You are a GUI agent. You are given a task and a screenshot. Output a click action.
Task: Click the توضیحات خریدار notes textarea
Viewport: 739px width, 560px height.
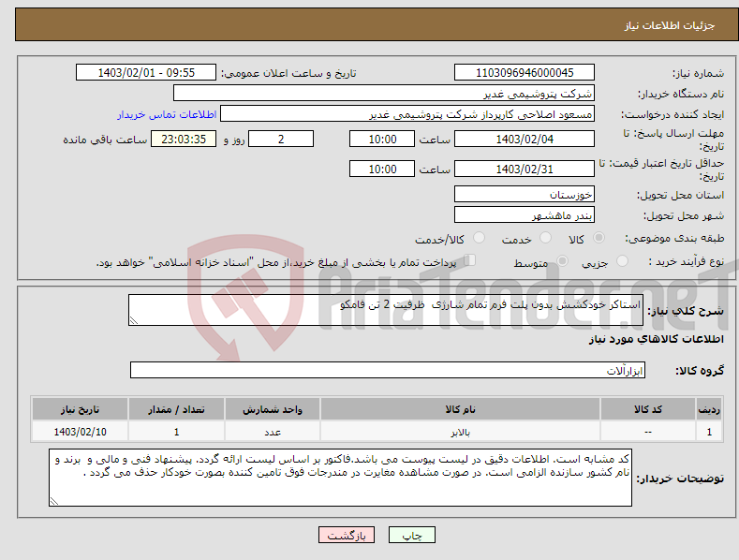(340, 478)
